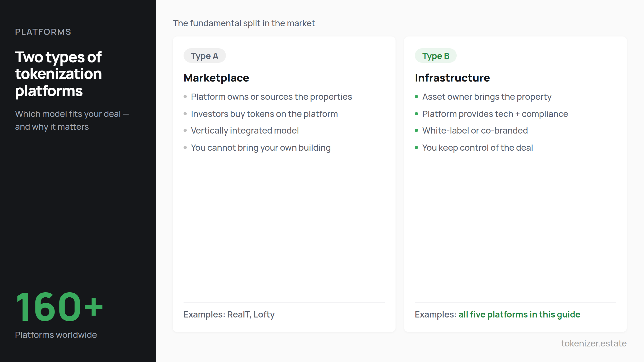The height and width of the screenshot is (362, 644).
Task: Select the Marketplace heading
Action: (x=216, y=78)
